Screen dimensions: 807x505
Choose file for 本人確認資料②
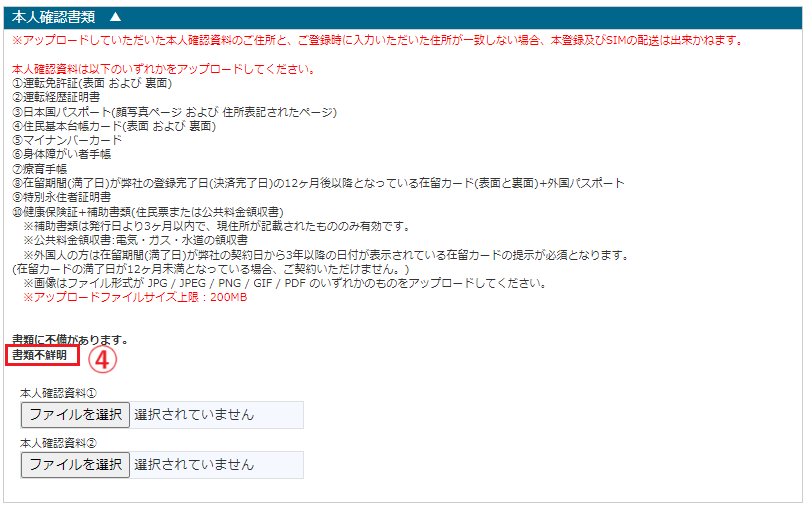(75, 464)
